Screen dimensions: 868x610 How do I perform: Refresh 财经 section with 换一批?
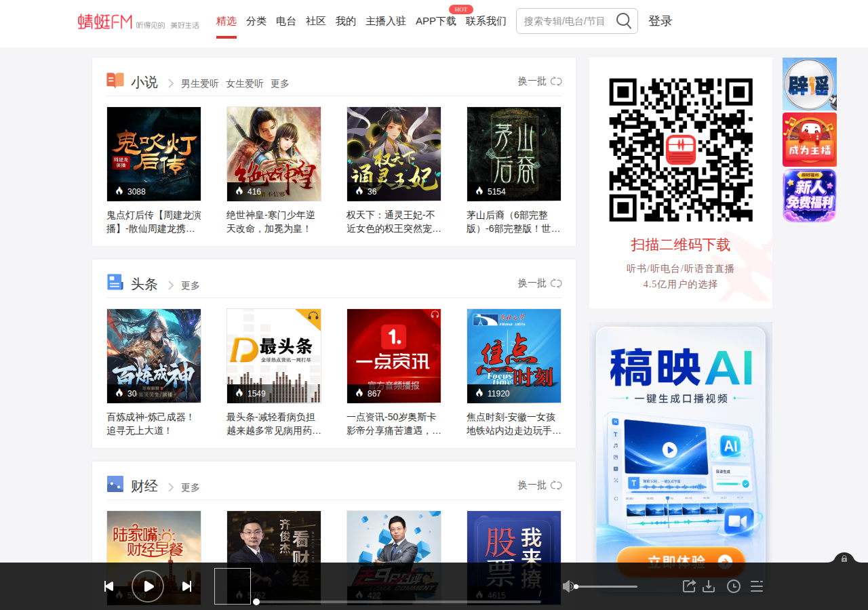(540, 485)
